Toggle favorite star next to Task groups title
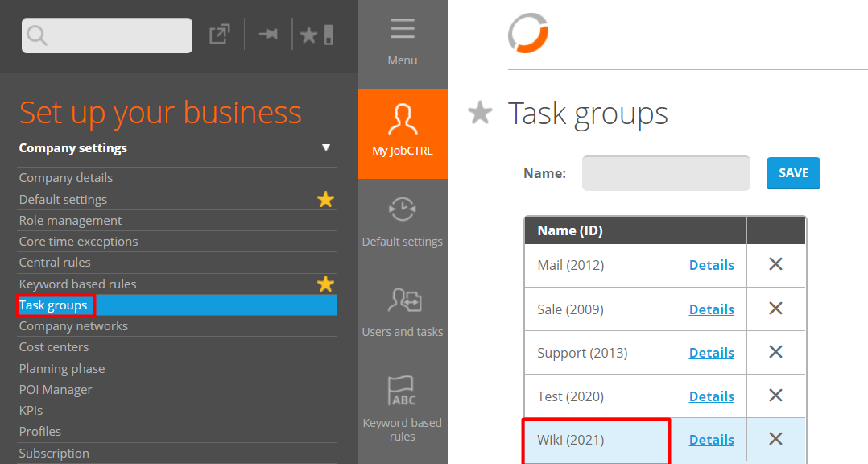The image size is (868, 464). [480, 114]
